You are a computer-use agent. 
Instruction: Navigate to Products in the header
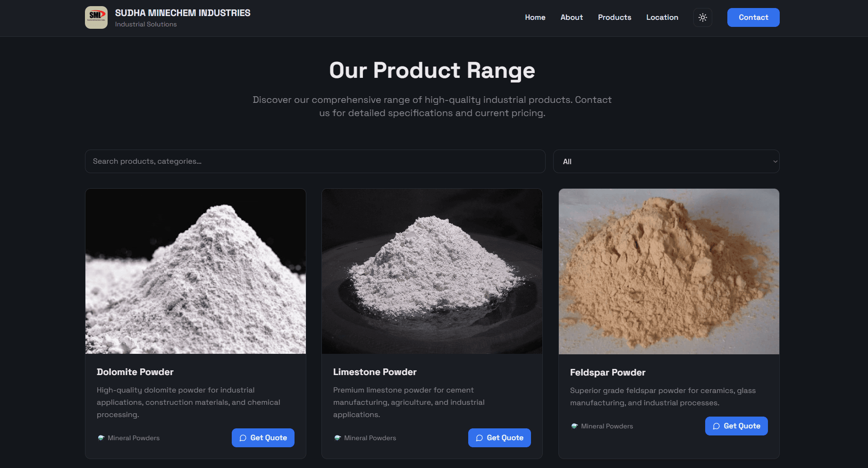pyautogui.click(x=615, y=17)
